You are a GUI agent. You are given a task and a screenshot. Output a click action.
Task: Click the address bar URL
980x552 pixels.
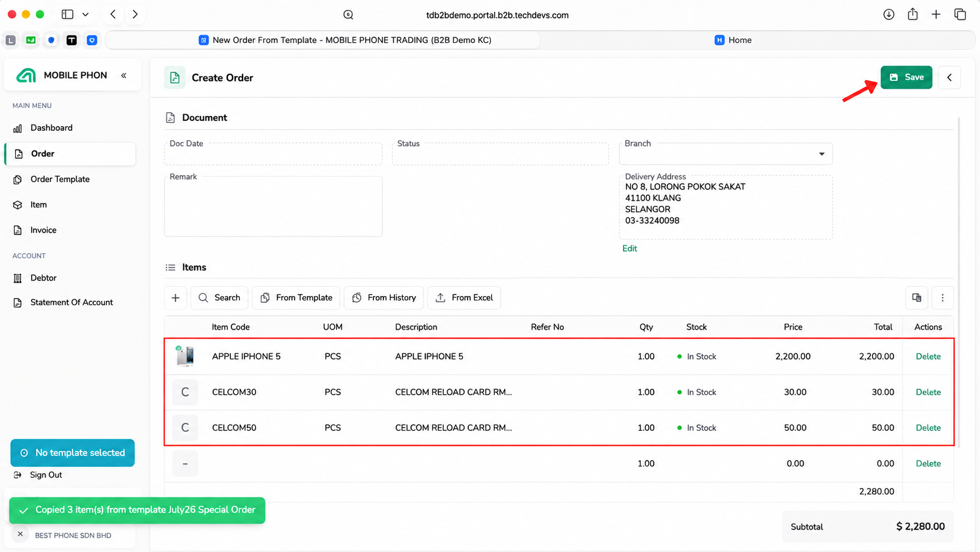click(497, 15)
